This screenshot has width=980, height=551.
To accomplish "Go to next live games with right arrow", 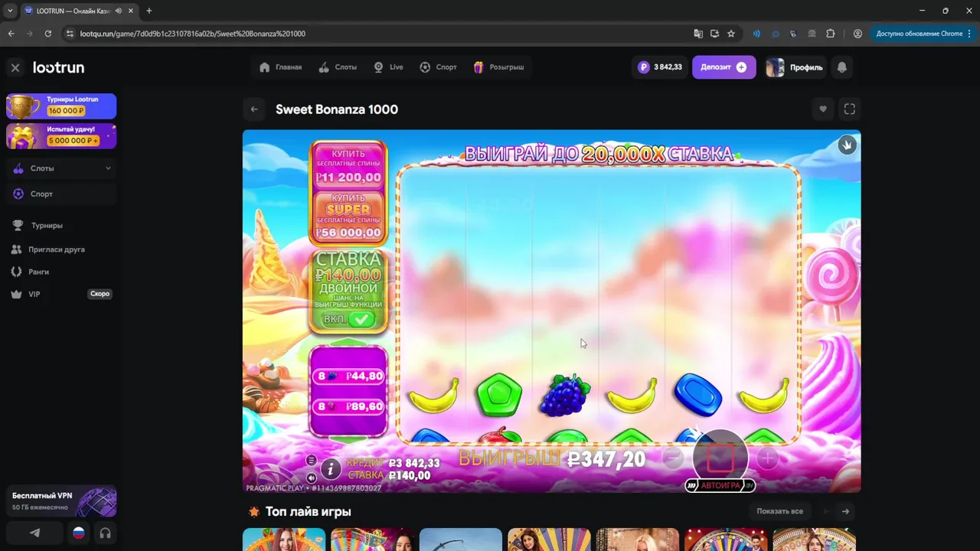I will 845,511.
